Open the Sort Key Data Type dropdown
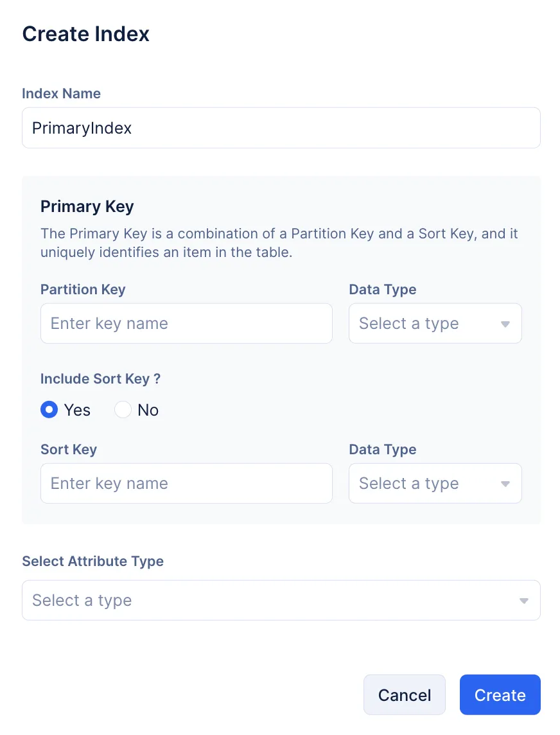 coord(435,484)
